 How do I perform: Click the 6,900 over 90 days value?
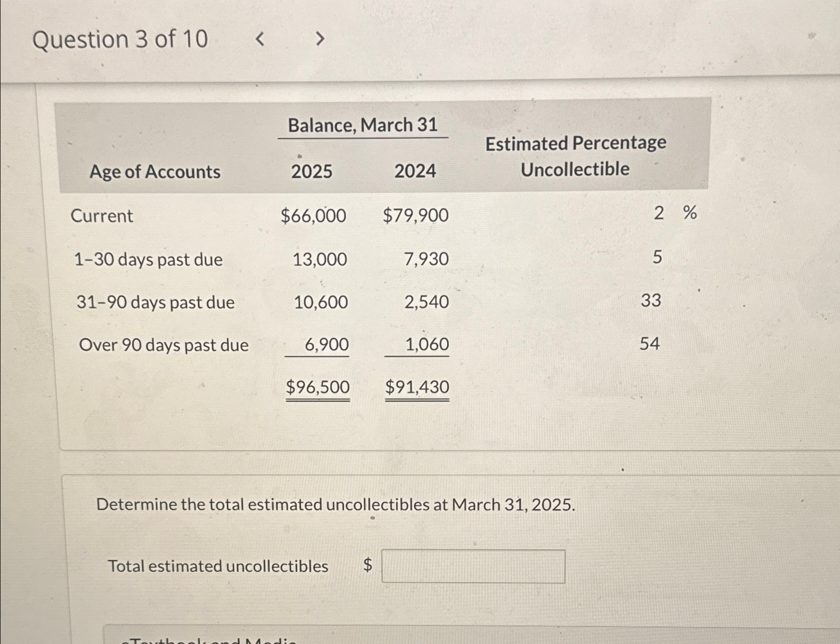coord(327,345)
